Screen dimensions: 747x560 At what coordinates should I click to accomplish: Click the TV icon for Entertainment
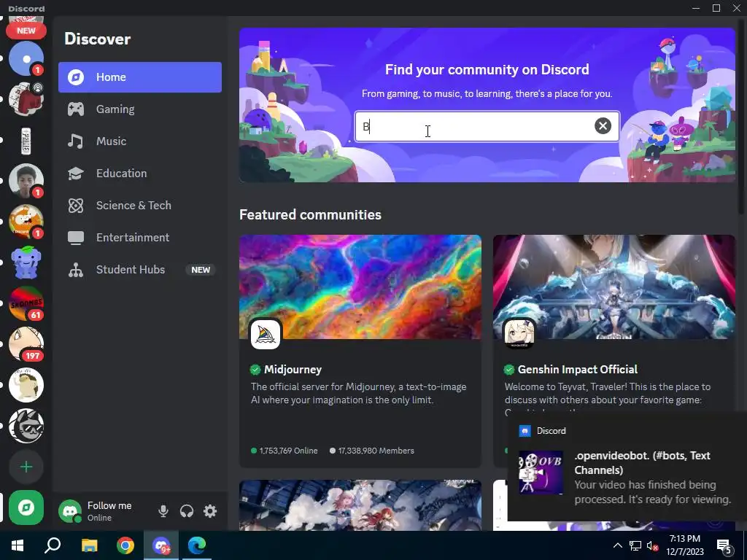[76, 237]
